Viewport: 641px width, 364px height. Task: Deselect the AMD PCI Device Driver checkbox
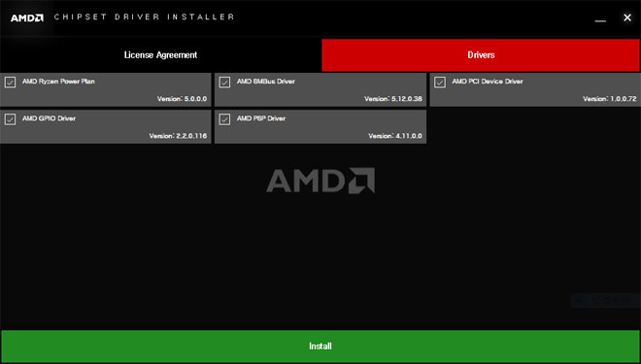(x=440, y=83)
